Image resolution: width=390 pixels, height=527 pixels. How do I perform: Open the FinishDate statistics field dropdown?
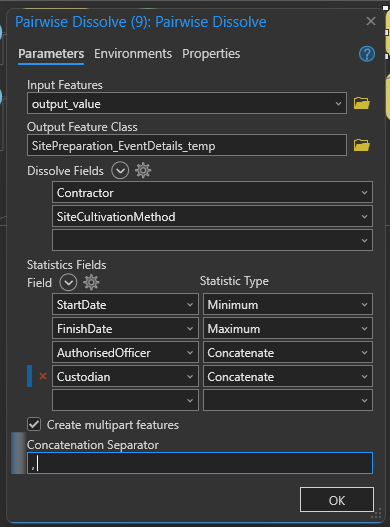(125, 328)
